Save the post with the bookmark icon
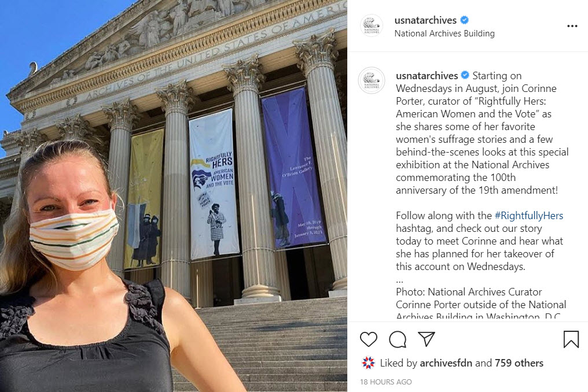This screenshot has height=392, width=588. tap(571, 339)
